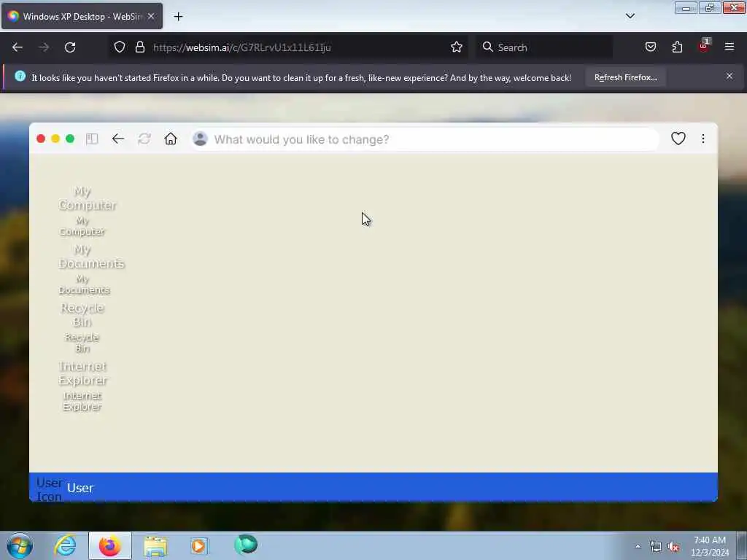Viewport: 747px width, 560px height.
Task: Open the WebSim three-dot menu
Action: pos(703,139)
